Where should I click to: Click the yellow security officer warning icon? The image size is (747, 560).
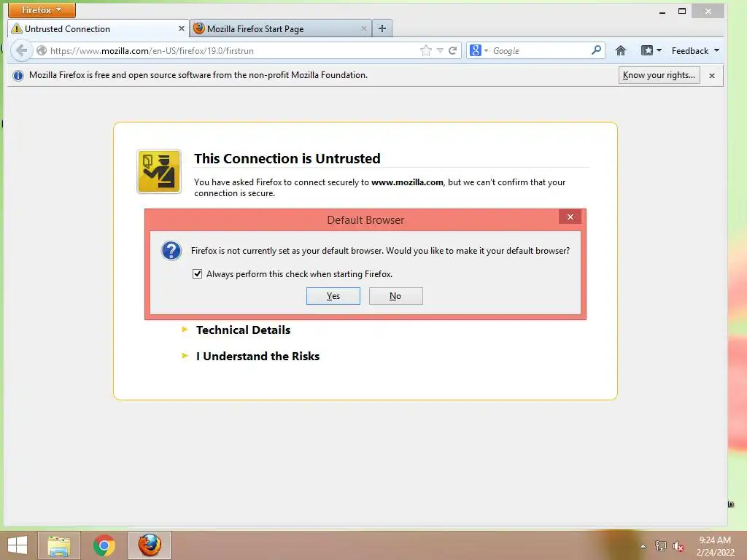click(x=158, y=171)
